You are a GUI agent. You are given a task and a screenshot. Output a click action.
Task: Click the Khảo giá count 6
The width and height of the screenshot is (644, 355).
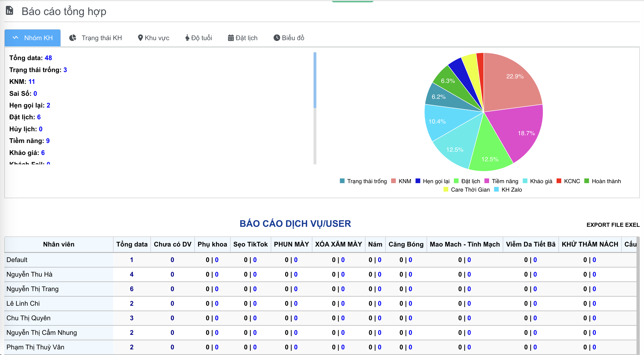43,153
